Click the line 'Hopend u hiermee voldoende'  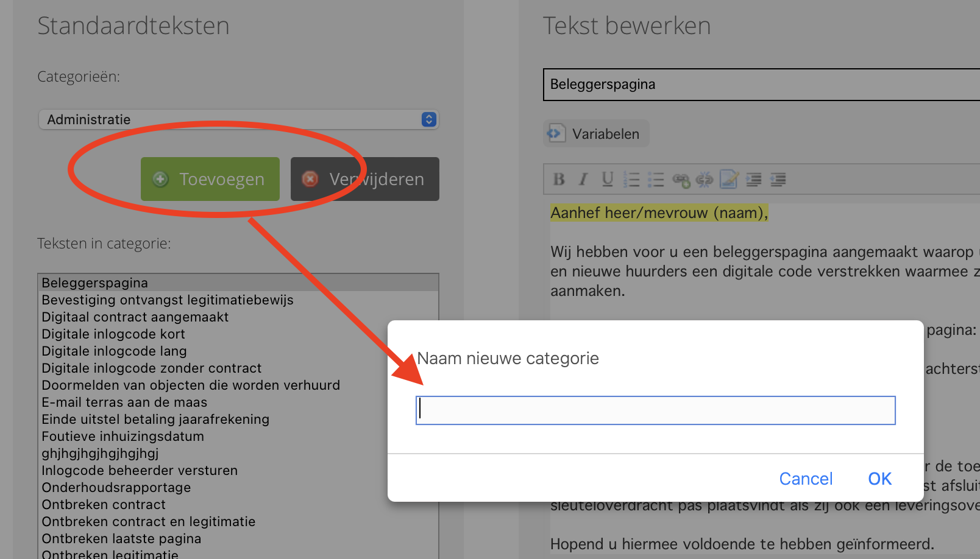click(742, 544)
